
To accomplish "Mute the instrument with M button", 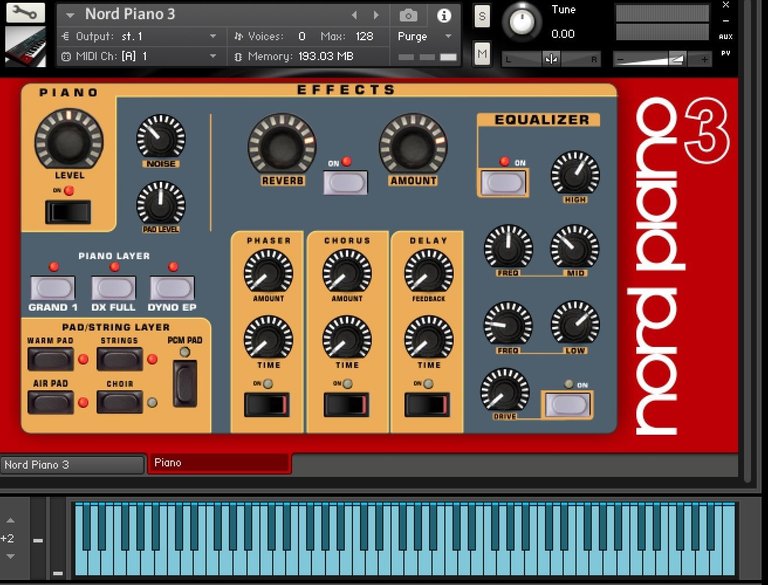I will [482, 53].
